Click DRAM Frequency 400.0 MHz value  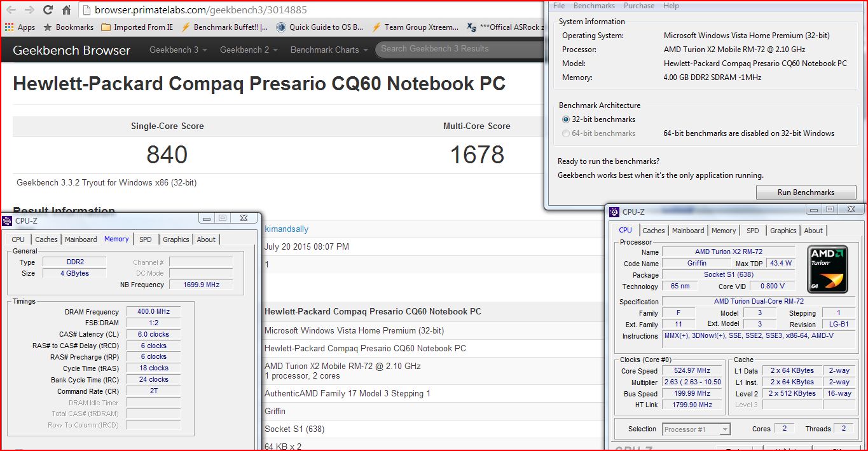(153, 312)
